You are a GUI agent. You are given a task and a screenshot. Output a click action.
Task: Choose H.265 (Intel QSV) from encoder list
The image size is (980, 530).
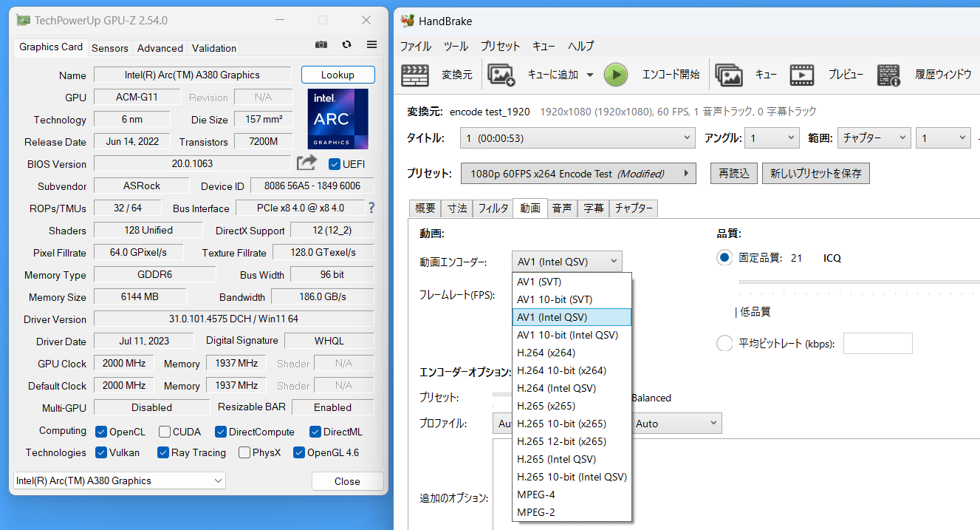[572, 459]
